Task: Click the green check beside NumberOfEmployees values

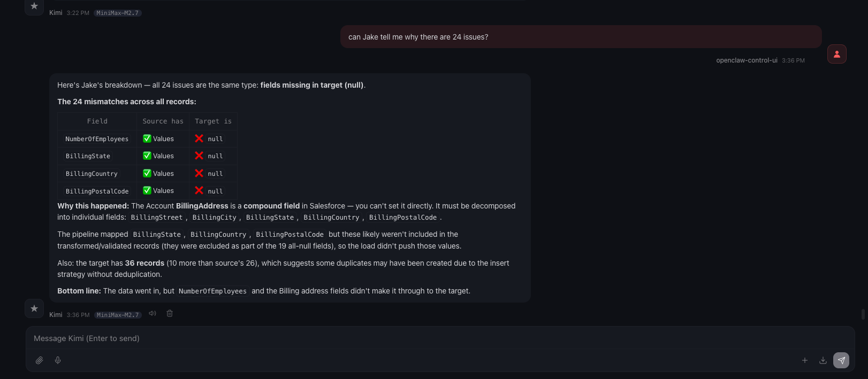Action: pos(146,138)
